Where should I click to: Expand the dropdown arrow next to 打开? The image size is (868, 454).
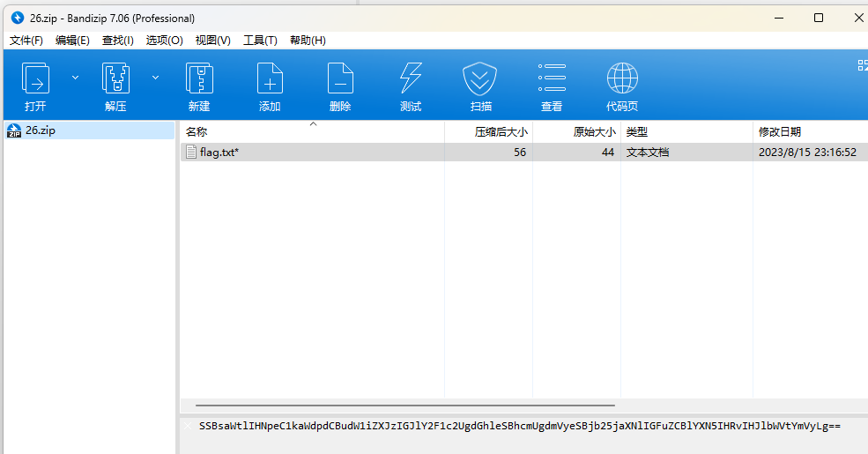pos(75,78)
